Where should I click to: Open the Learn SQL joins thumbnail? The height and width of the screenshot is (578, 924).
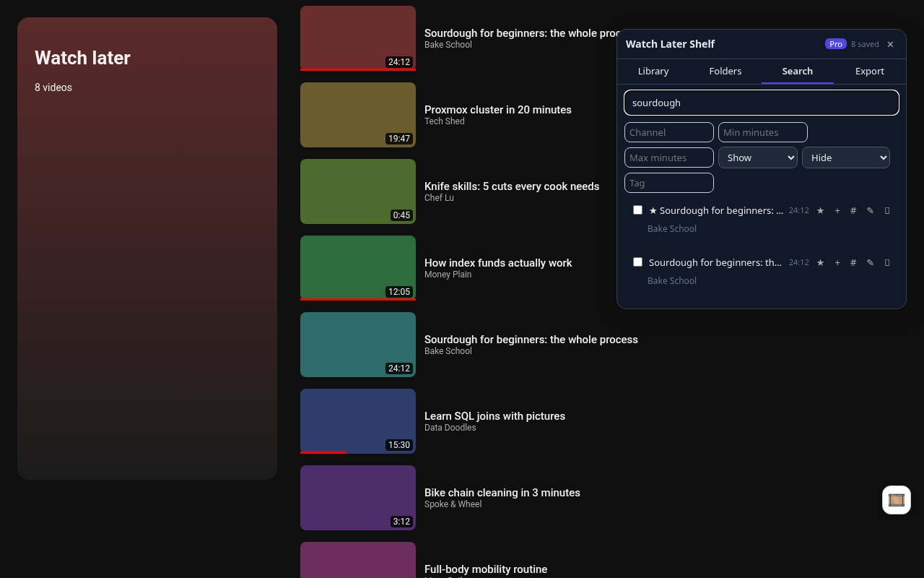(x=358, y=421)
